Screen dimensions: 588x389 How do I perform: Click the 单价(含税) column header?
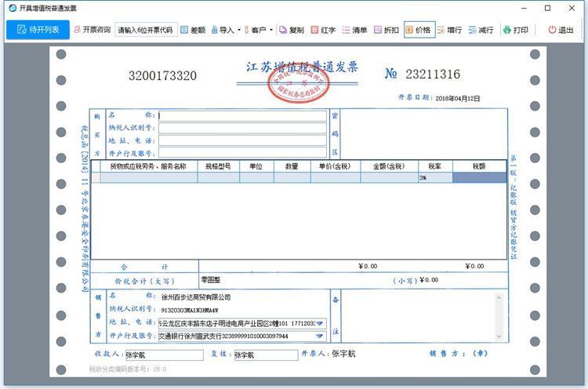336,166
